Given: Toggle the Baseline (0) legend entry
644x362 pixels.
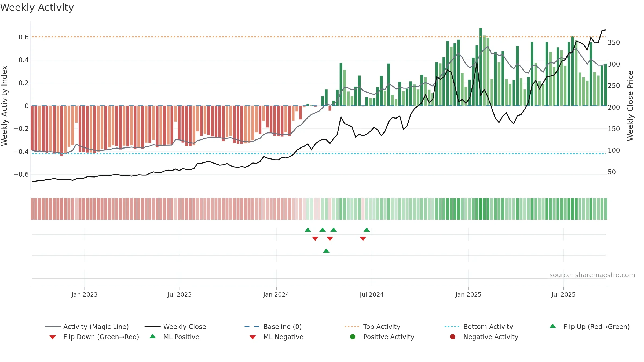Looking at the screenshot, I should pyautogui.click(x=273, y=327).
